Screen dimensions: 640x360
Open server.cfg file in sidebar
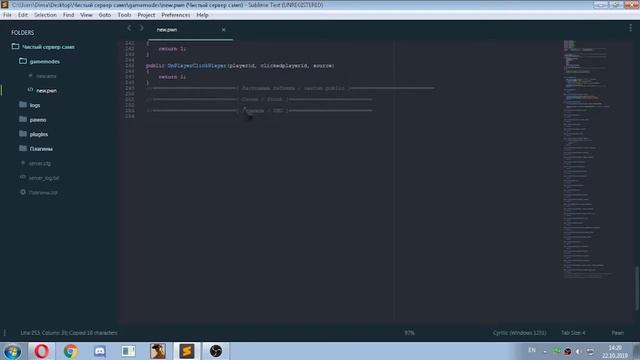coord(40,164)
